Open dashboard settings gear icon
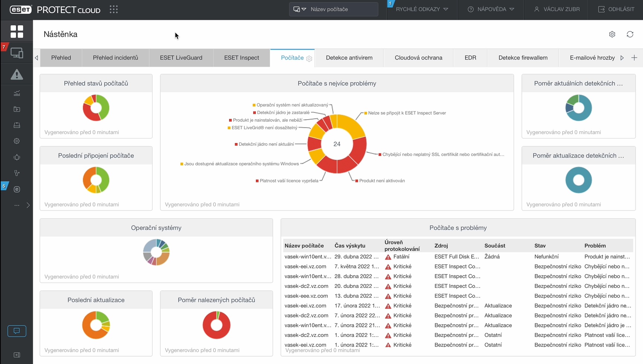The width and height of the screenshot is (643, 364). (x=612, y=34)
